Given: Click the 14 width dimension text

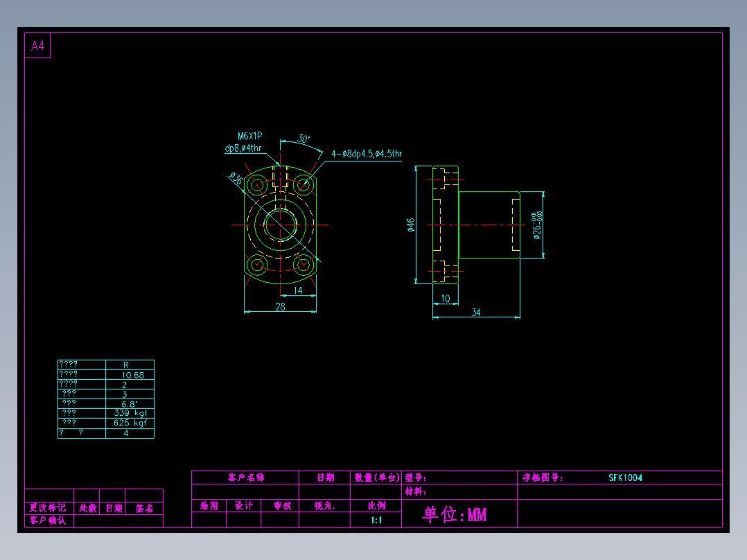Looking at the screenshot, I should 298,290.
